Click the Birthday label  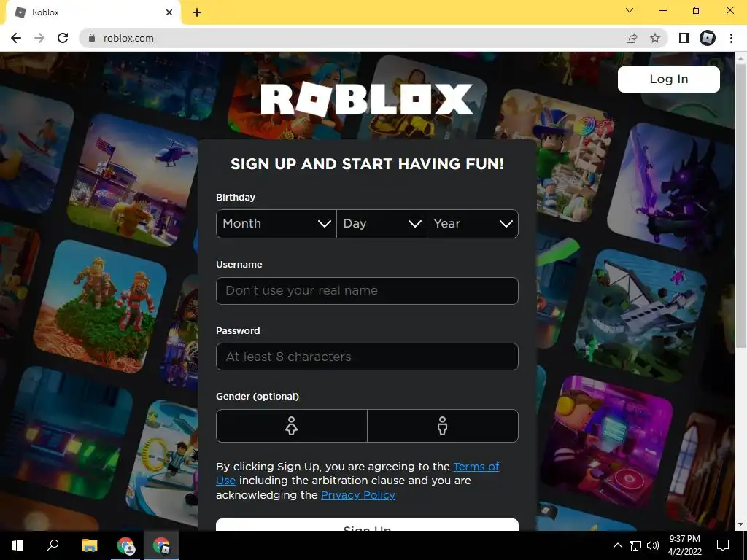(236, 197)
